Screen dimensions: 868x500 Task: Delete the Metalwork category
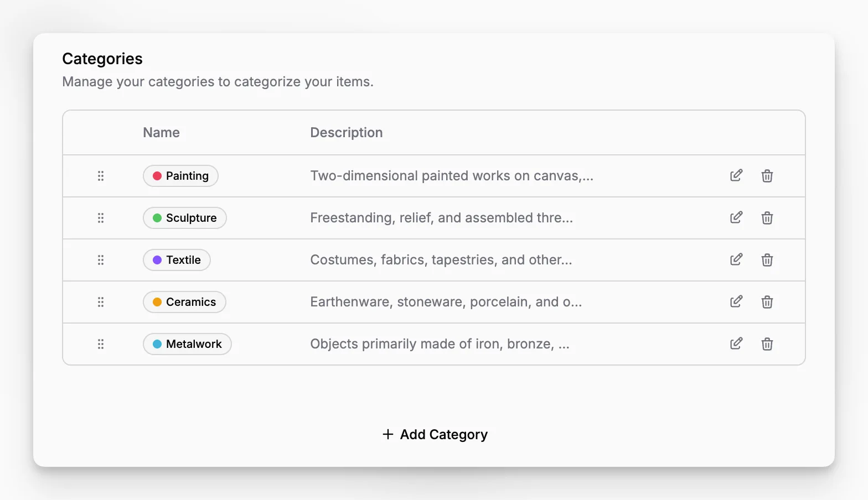(767, 344)
